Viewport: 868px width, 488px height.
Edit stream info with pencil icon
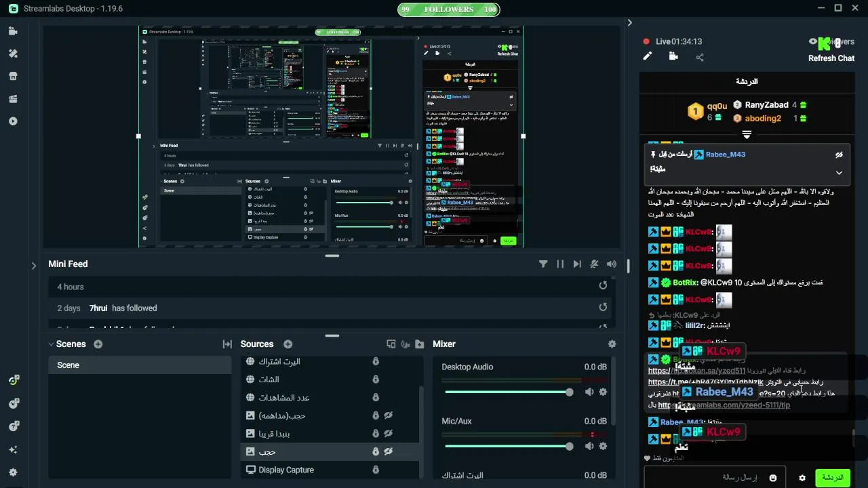click(x=647, y=56)
